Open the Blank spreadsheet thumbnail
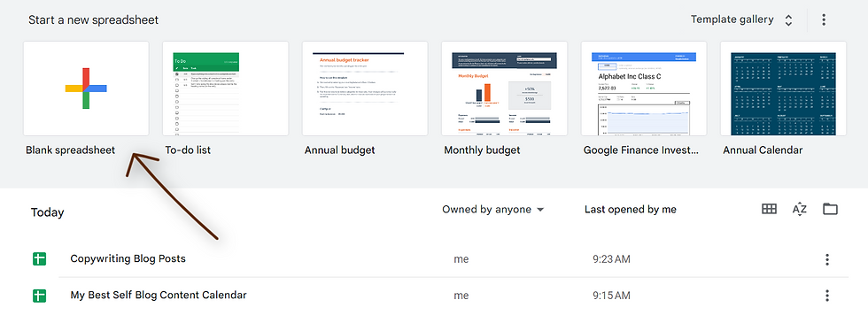868x323 pixels. tap(86, 88)
